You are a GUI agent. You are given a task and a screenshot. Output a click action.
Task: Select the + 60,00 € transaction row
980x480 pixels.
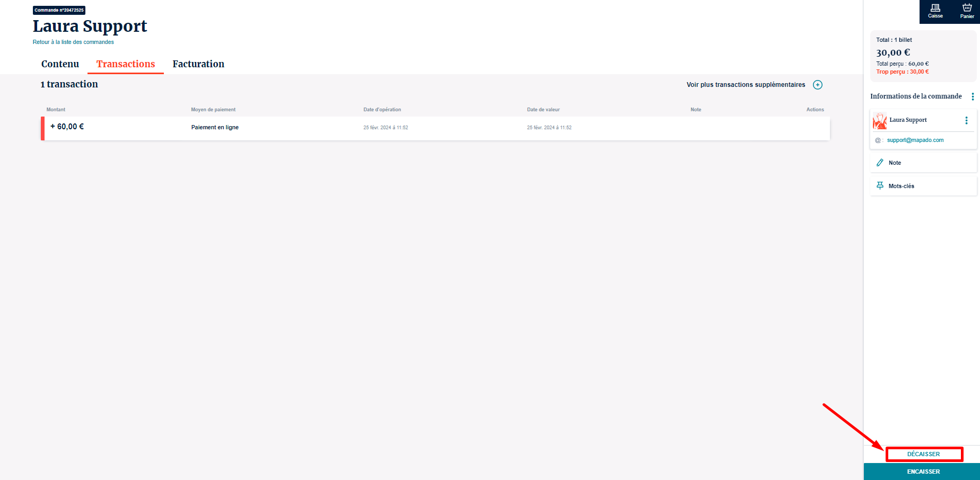coord(435,128)
